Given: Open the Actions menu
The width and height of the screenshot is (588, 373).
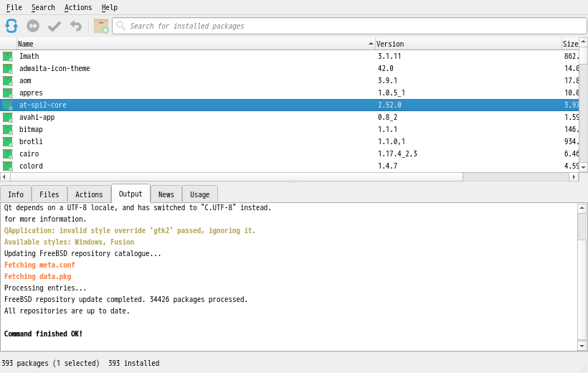Looking at the screenshot, I should 78,7.
